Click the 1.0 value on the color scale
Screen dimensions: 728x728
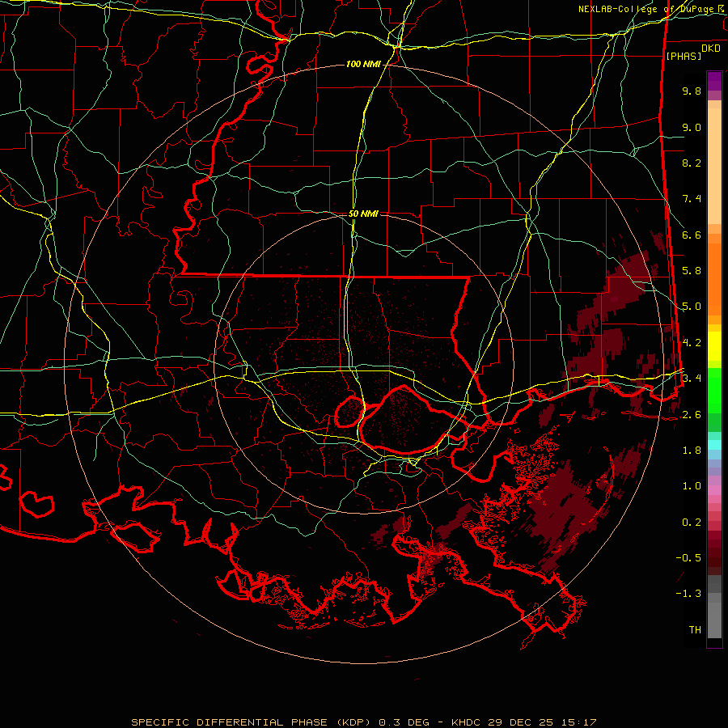point(692,486)
